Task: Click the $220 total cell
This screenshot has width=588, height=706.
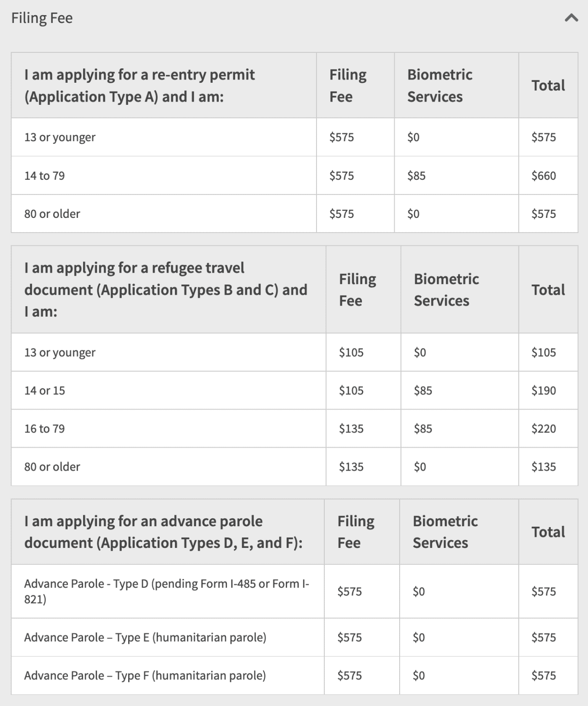Action: 544,428
